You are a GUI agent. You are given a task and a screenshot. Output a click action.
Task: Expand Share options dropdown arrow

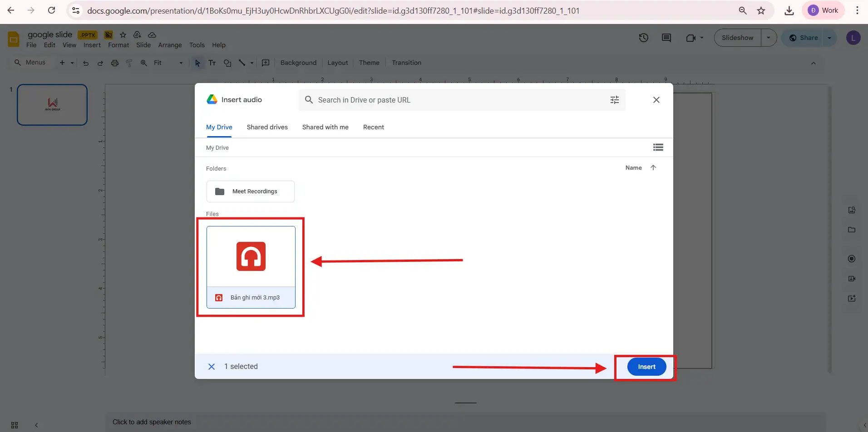(x=829, y=38)
